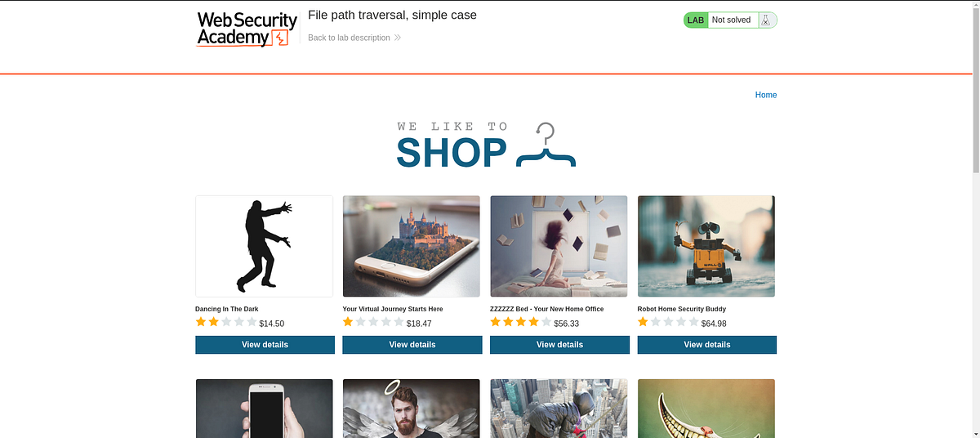
Task: Click the star rating for Dancing In The Dark
Action: tap(226, 323)
